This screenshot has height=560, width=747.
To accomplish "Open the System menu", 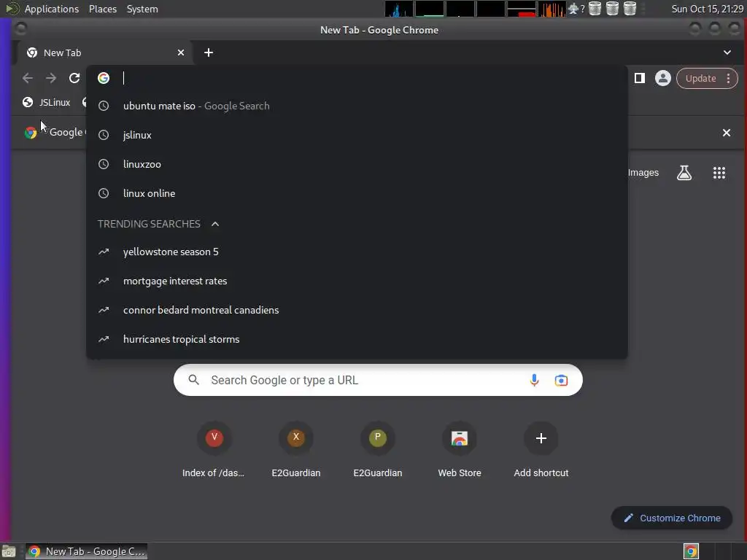I will click(x=142, y=9).
